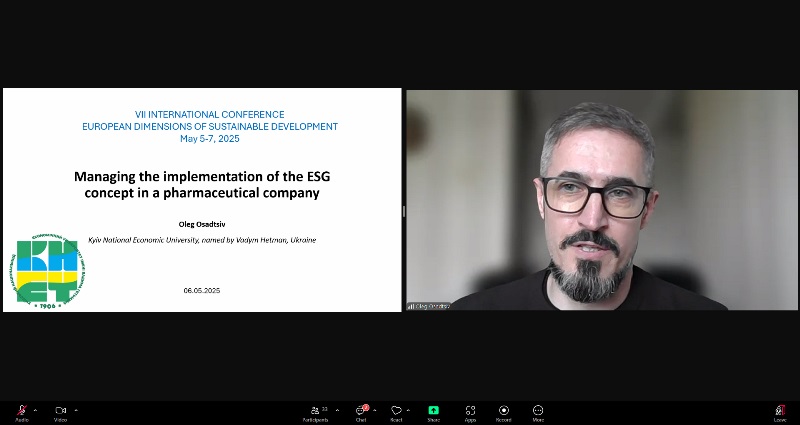
Task: Open audio options arrow next to Audio
Action: click(35, 410)
